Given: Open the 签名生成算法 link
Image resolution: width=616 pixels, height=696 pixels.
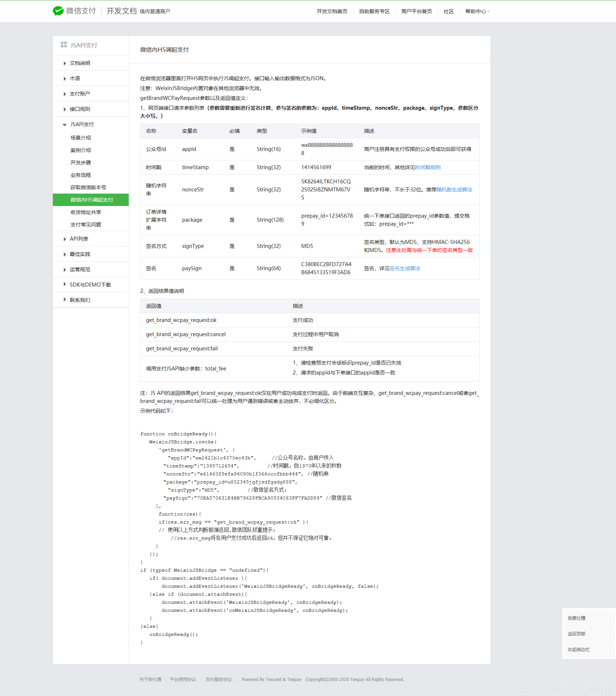Looking at the screenshot, I should (x=405, y=268).
